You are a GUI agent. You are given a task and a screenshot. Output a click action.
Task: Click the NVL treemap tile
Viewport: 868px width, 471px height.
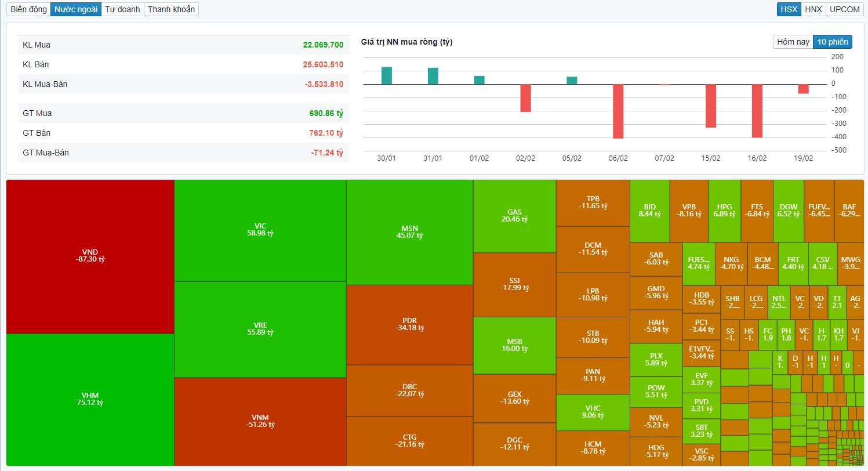pyautogui.click(x=656, y=422)
